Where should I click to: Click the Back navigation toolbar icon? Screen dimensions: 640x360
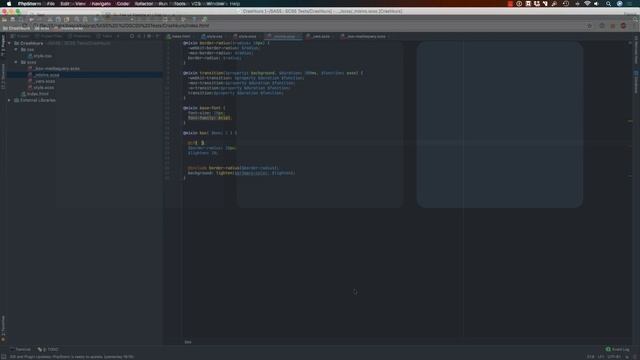click(x=96, y=19)
